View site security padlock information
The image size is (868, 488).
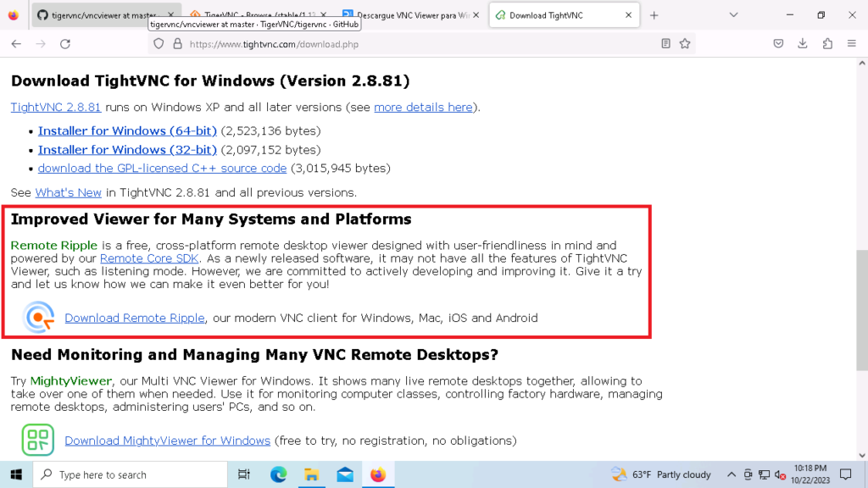pyautogui.click(x=178, y=44)
